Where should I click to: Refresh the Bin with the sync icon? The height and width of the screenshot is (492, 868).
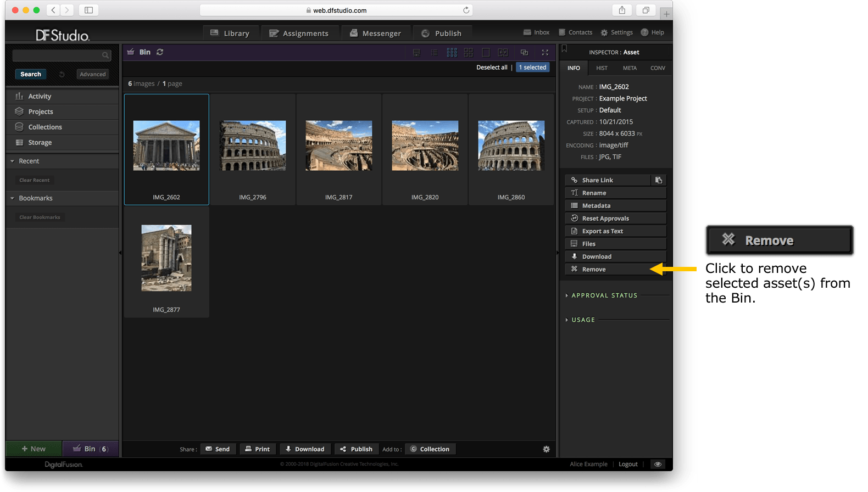coord(160,52)
